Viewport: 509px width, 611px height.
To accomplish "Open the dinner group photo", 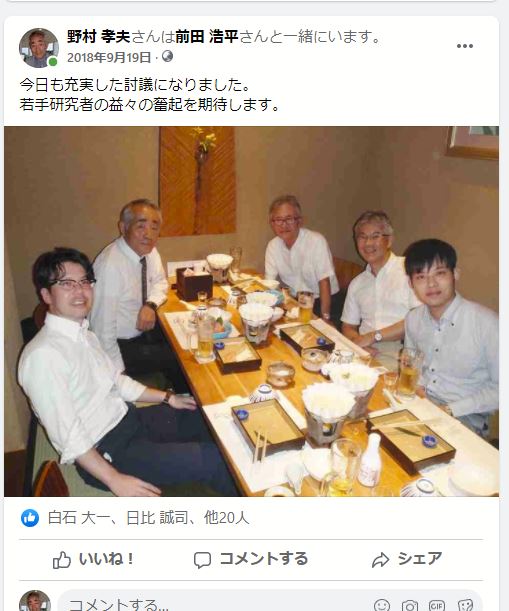I will click(x=251, y=311).
